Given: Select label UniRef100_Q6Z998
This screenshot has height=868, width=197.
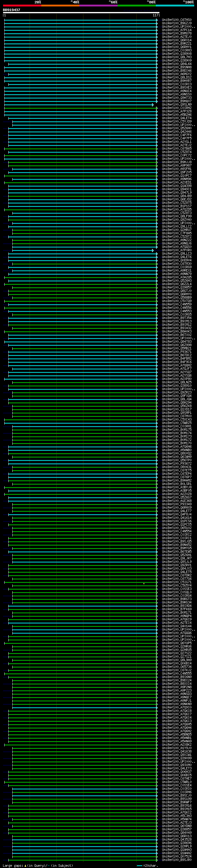Looking at the screenshot, I should click(177, 345).
